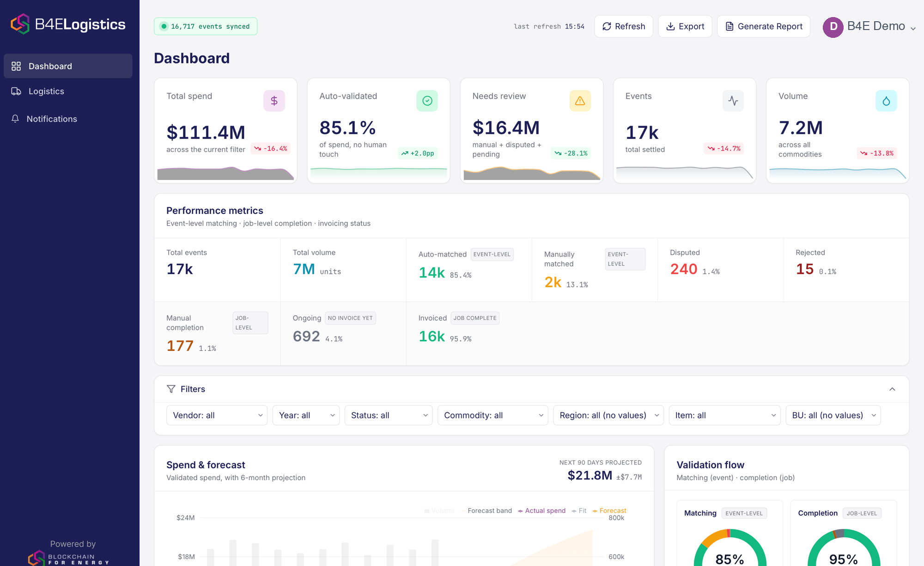
Task: Click the Manually matched 2k value
Action: pyautogui.click(x=553, y=282)
